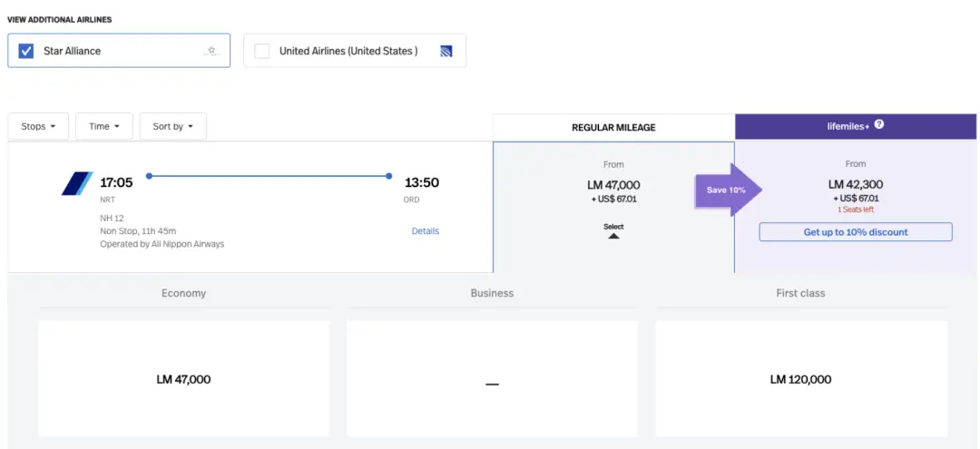Select the Economy LM 47,000 fare card
This screenshot has width=980, height=449.
tap(183, 379)
